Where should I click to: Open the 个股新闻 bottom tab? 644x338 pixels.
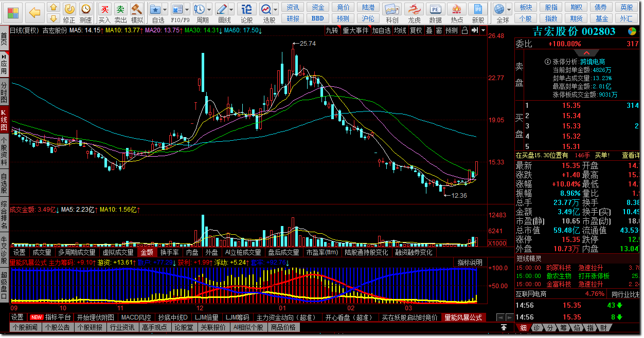(25, 327)
